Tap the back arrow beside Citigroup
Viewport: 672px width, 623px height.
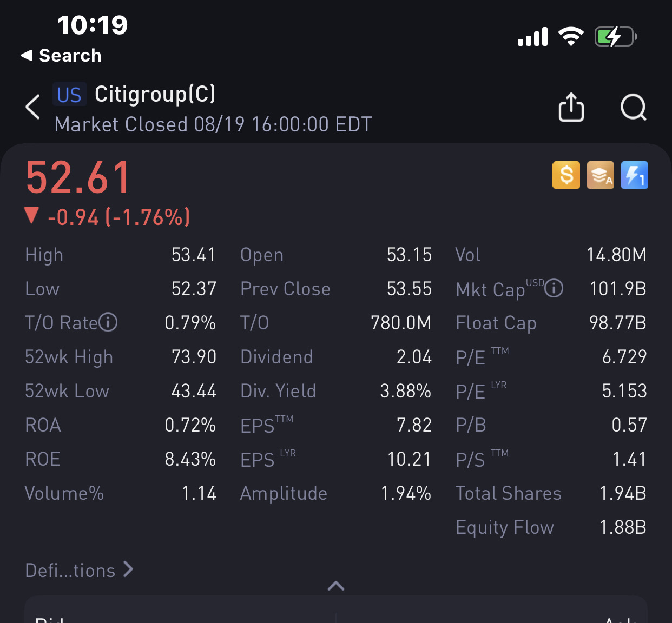coord(33,107)
